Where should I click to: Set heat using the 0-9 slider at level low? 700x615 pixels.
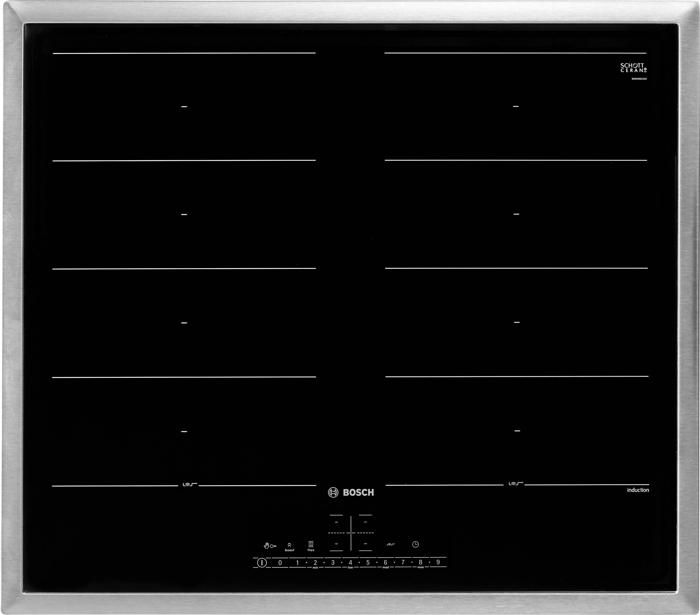point(350,563)
